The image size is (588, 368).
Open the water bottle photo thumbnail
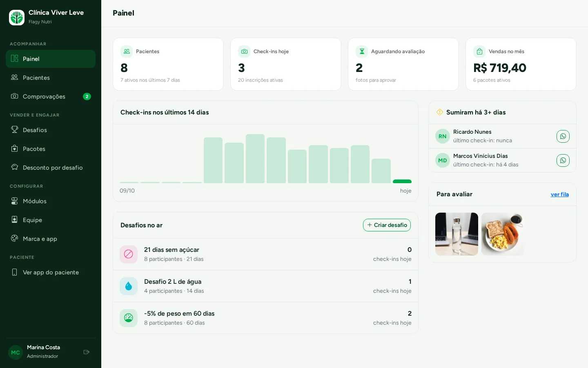tap(457, 234)
